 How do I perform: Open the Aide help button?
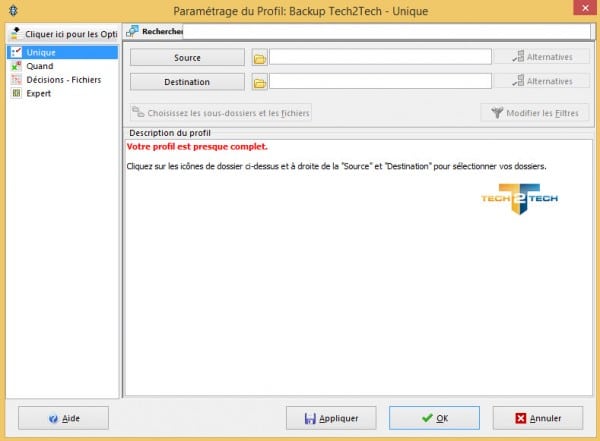(63, 418)
